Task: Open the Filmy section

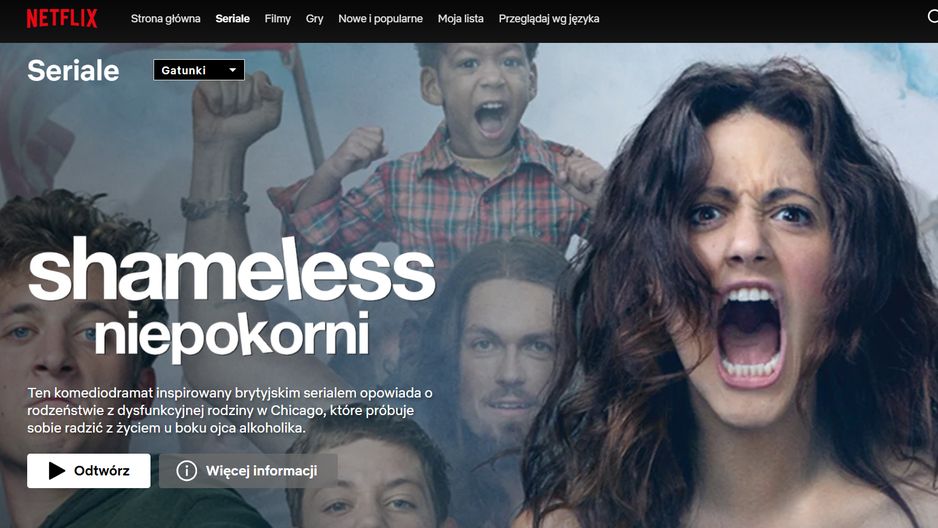Action: pos(278,19)
